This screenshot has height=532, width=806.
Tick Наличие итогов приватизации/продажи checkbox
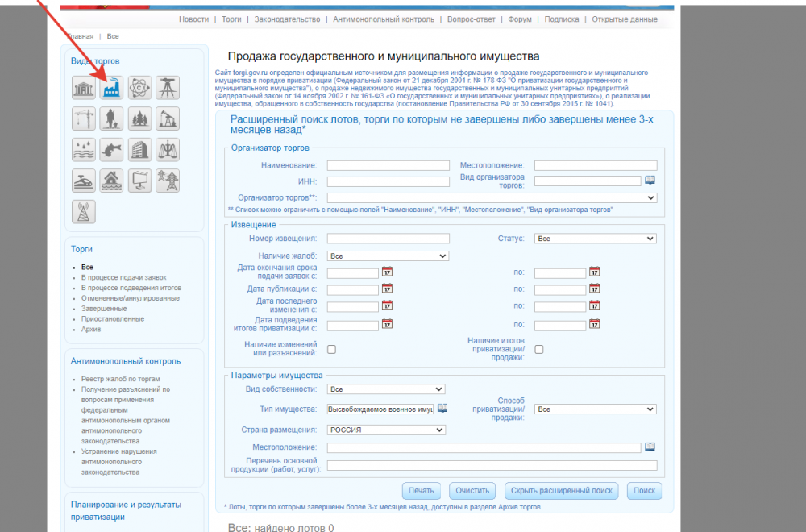538,350
